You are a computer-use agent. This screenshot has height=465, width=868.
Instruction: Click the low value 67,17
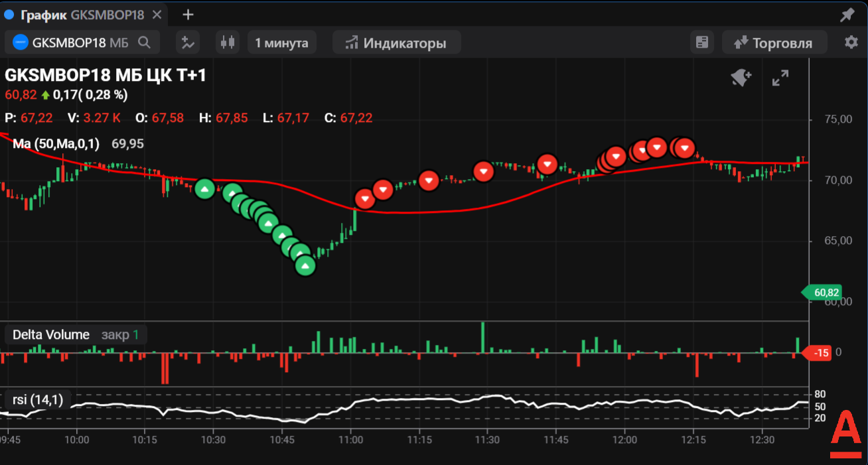(293, 118)
